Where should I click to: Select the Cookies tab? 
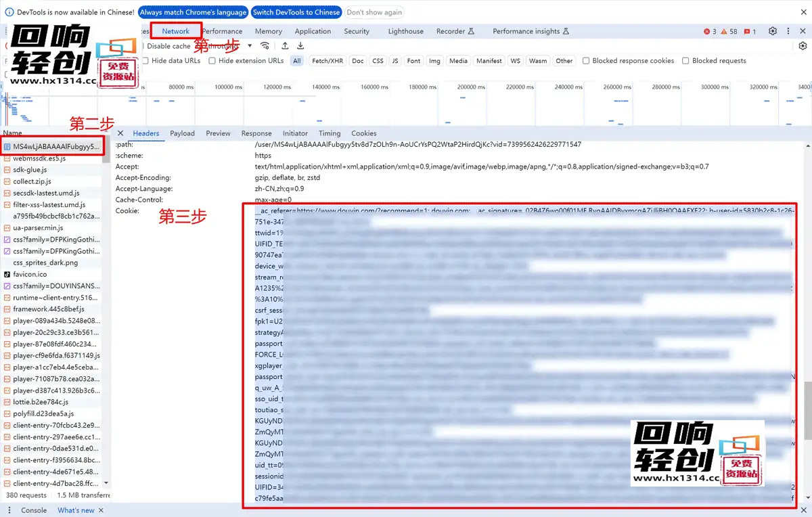coord(363,133)
